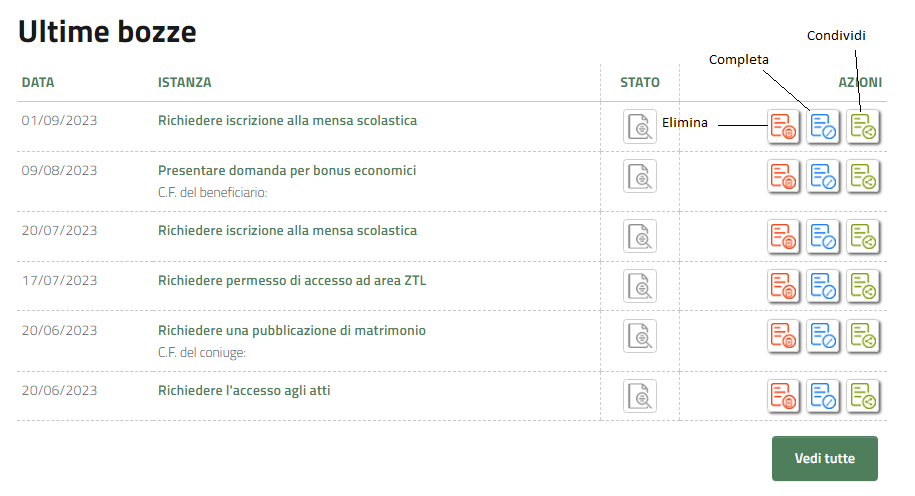Complete the pubblicazione di matrimonio draft
The image size is (915, 496).
(824, 336)
